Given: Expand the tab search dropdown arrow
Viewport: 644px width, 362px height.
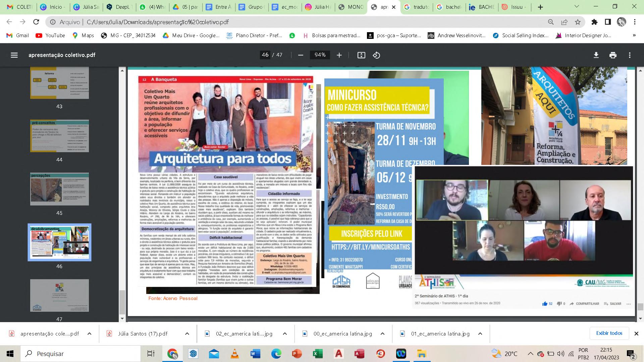Looking at the screenshot, I should click(577, 7).
